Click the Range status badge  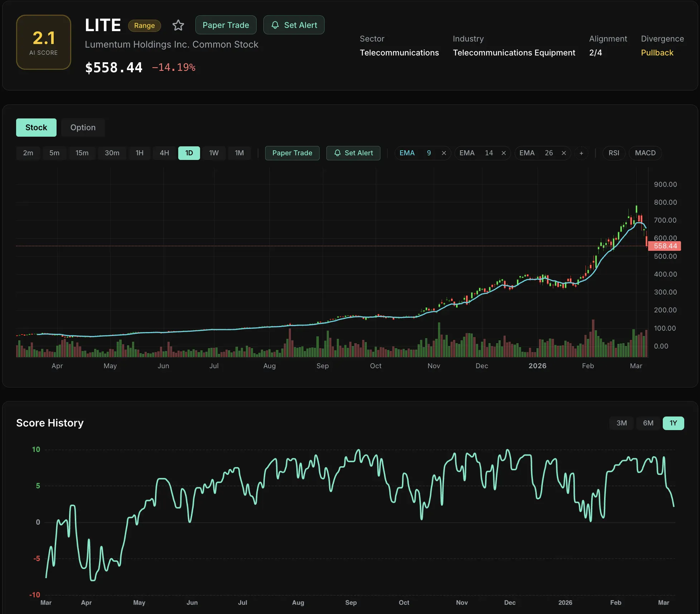[x=145, y=25]
